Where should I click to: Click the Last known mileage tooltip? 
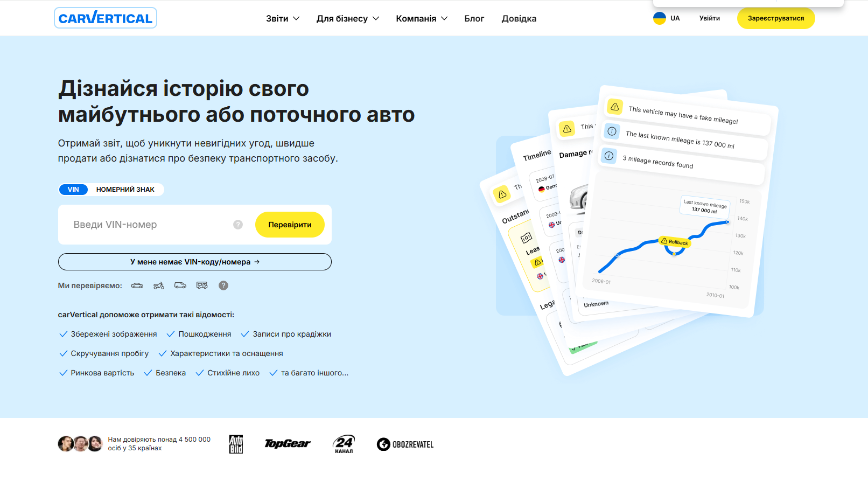705,207
